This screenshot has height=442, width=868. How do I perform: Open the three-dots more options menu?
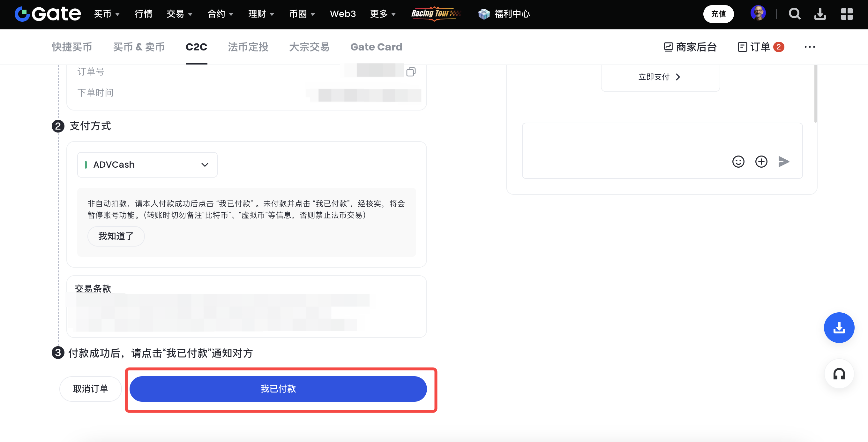[x=809, y=47]
